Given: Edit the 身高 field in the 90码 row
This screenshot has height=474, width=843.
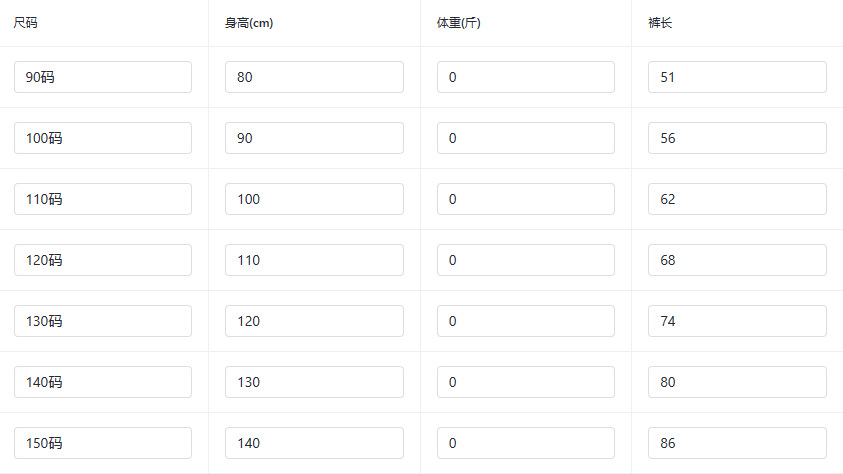Looking at the screenshot, I should [x=314, y=77].
